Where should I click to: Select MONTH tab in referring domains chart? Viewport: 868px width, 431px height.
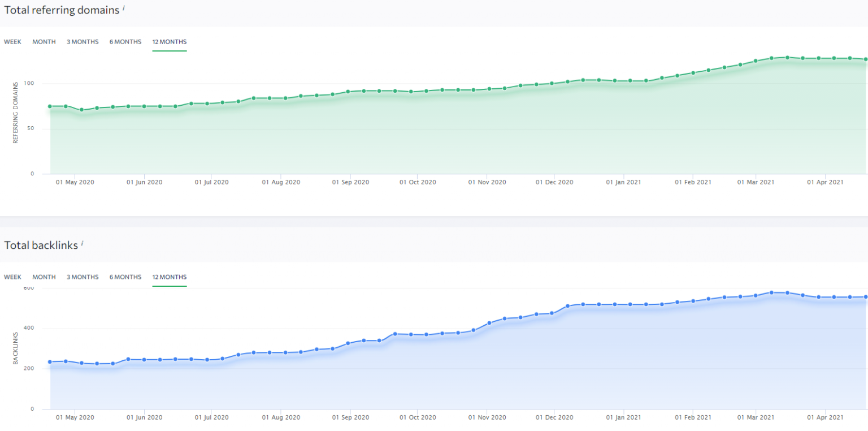tap(44, 42)
